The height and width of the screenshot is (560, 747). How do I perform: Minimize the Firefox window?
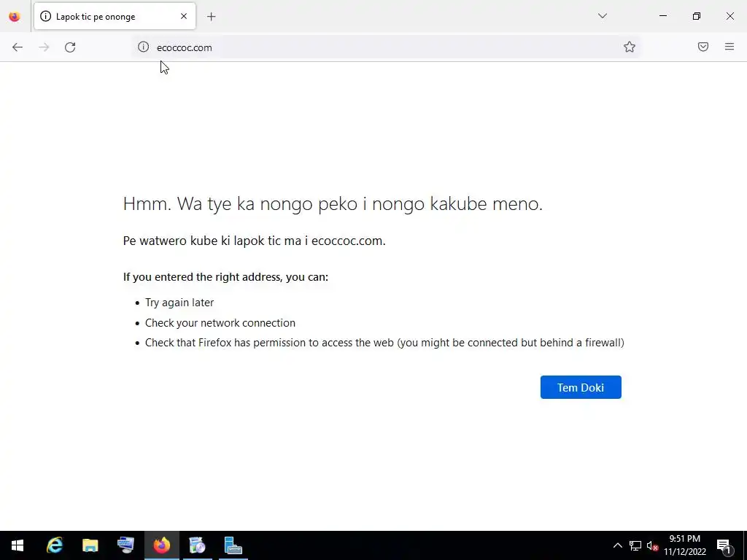tap(662, 16)
